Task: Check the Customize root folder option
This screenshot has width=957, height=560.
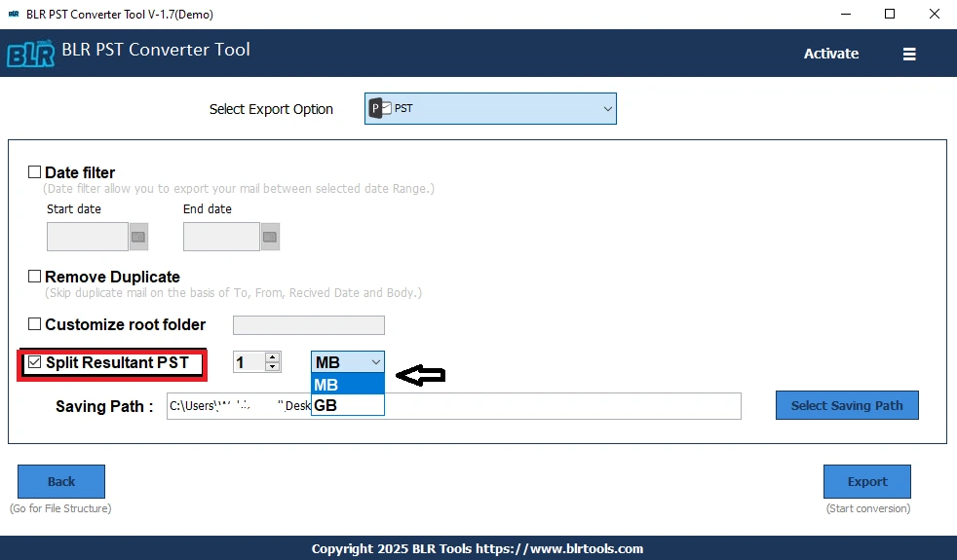Action: point(35,324)
